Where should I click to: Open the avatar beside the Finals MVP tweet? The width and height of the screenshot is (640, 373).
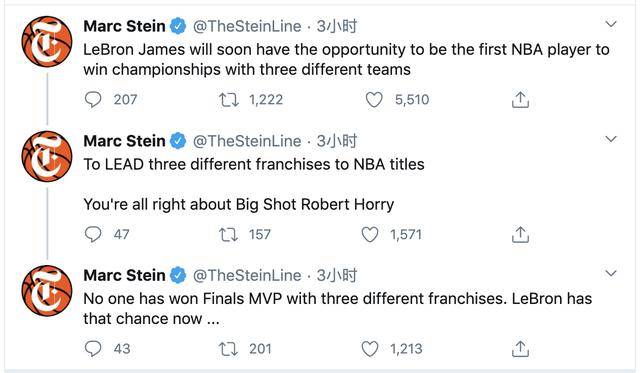[47, 291]
